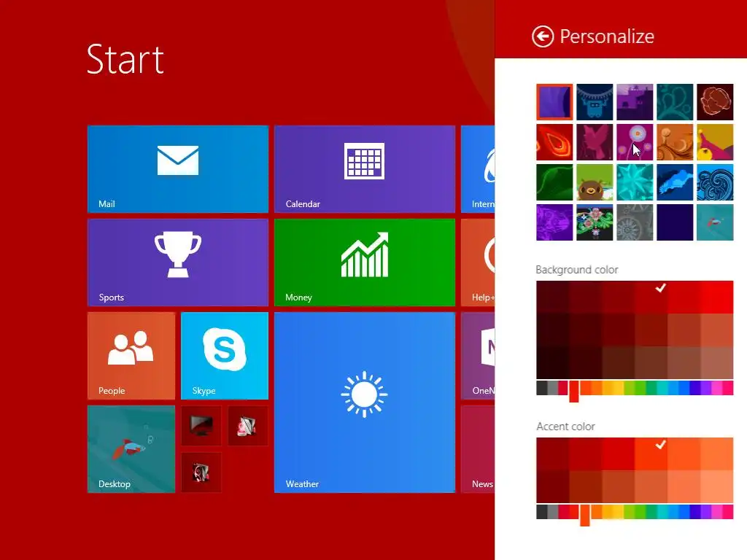Select the yellow and magenta background pattern

point(715,142)
